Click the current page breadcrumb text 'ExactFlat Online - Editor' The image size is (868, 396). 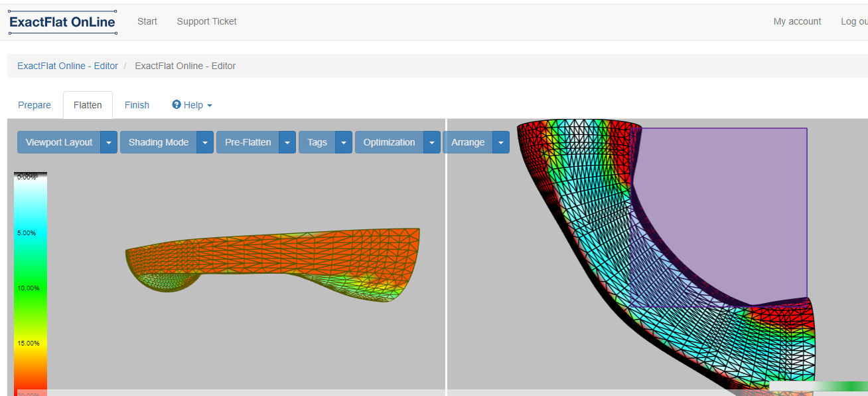(x=185, y=66)
